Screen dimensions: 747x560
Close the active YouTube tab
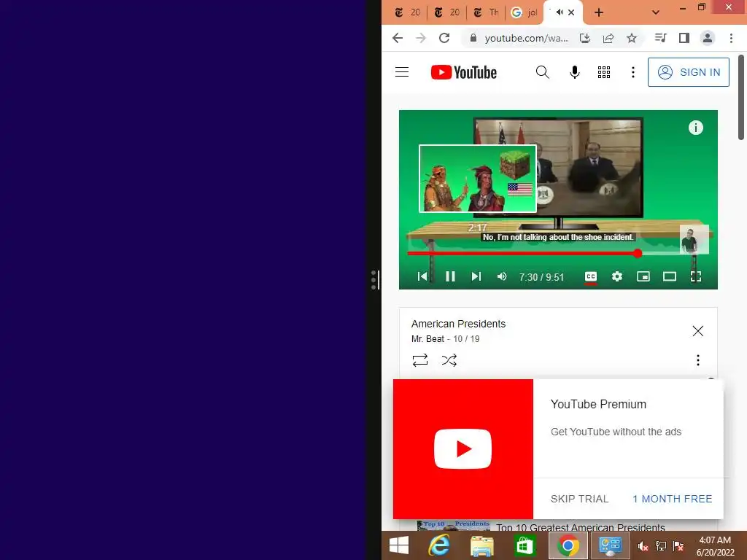click(571, 13)
